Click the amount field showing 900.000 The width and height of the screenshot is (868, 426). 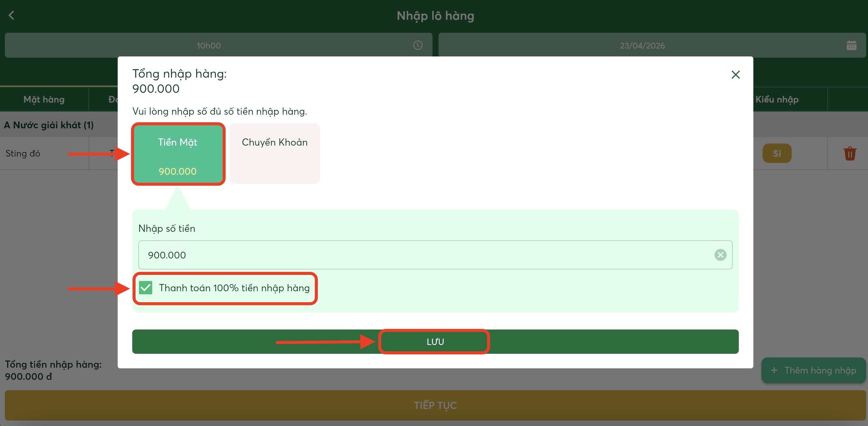point(435,255)
